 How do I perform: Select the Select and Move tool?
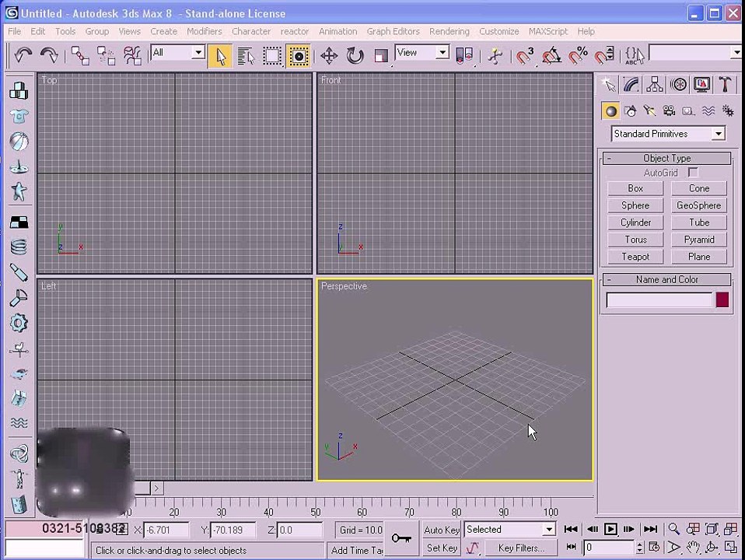[329, 56]
